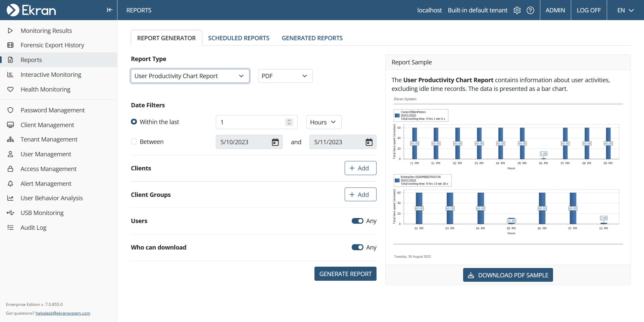Click the report sample chart preview
Image resolution: width=644 pixels, height=322 pixels.
click(508, 178)
